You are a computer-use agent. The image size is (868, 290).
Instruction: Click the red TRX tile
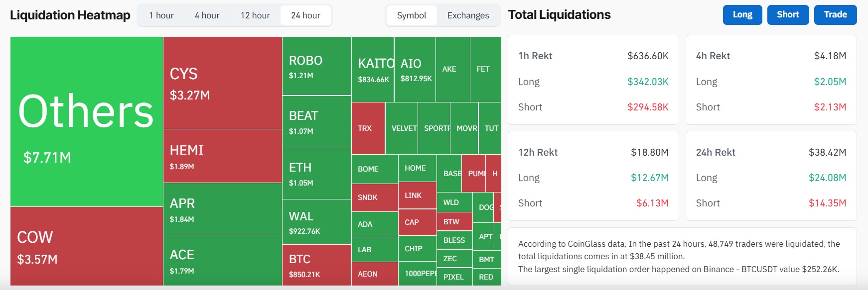[368, 128]
